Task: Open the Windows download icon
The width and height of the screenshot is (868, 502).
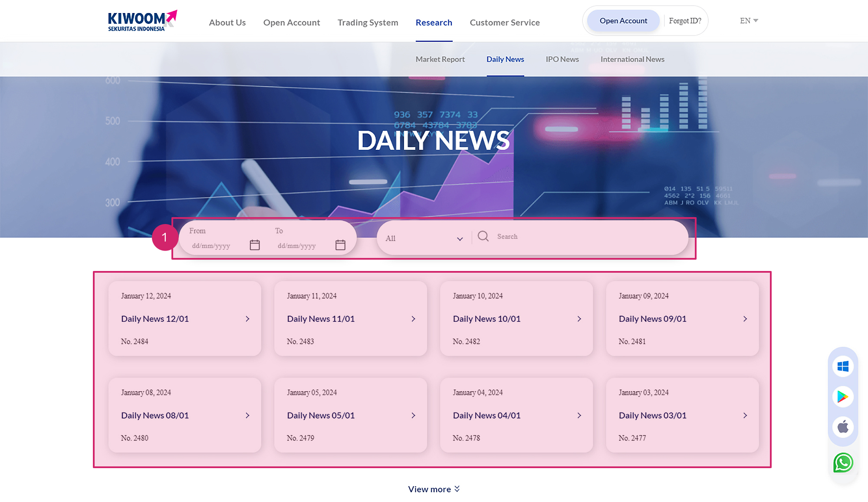Action: 842,366
